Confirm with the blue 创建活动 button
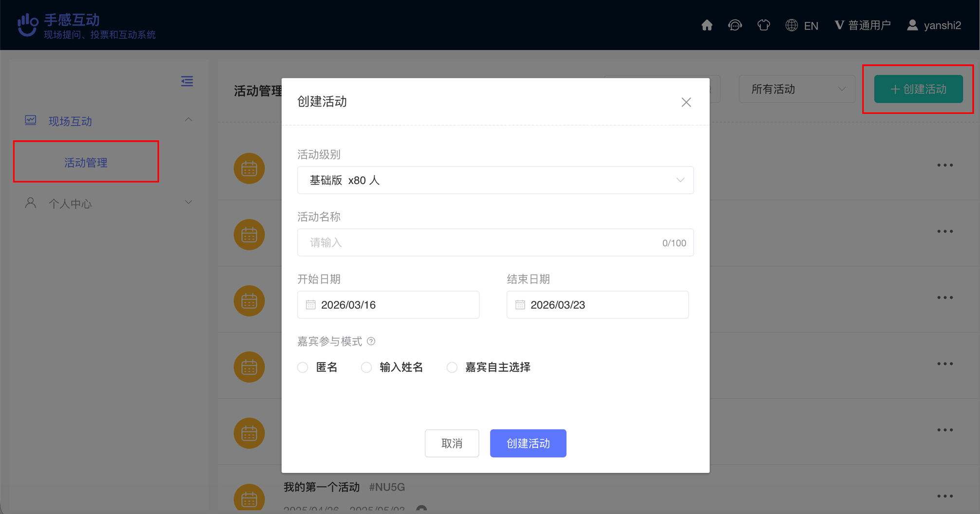 click(528, 443)
